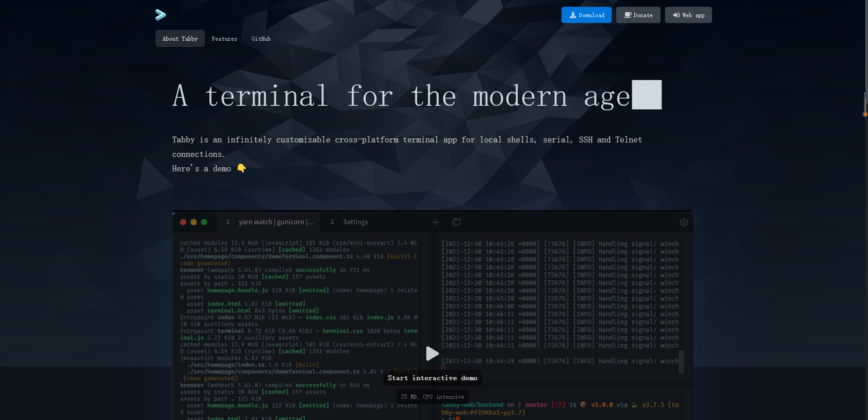Image resolution: width=868 pixels, height=420 pixels.
Task: Click the yellow minimize dot in demo window
Action: 193,222
